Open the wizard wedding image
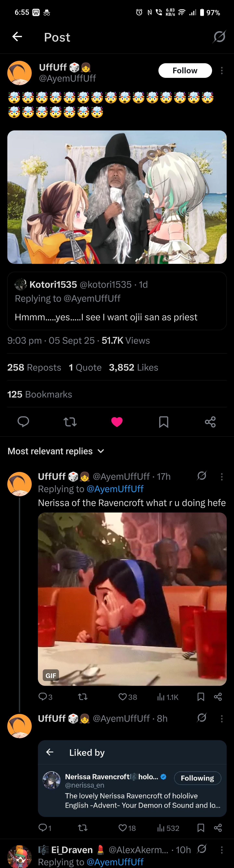Screen dimensions: 234x868 coord(117,197)
